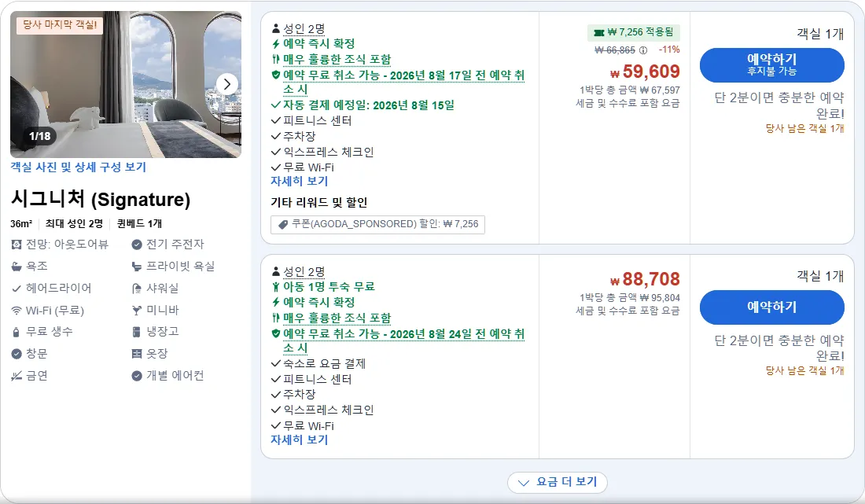Click the 숙소로 요금 결제 text
The height and width of the screenshot is (504, 865).
324,364
